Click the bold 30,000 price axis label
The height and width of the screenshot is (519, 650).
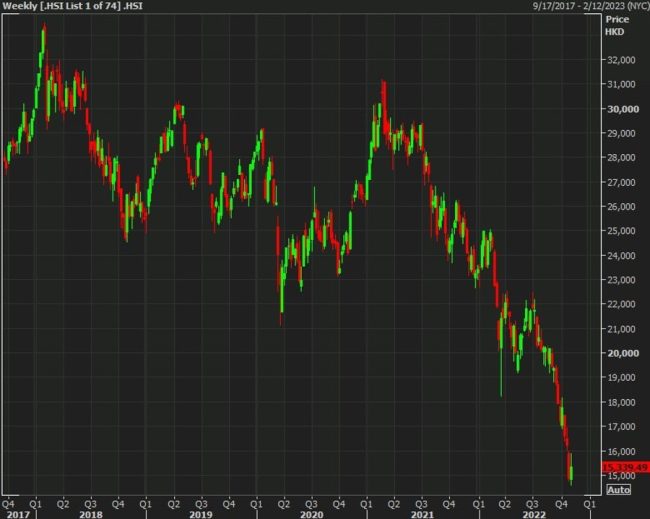[623, 109]
